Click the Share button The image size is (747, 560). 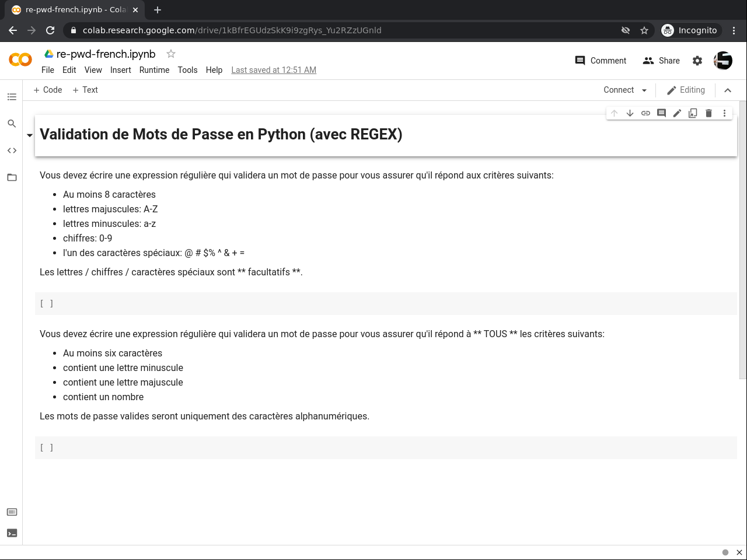(661, 61)
